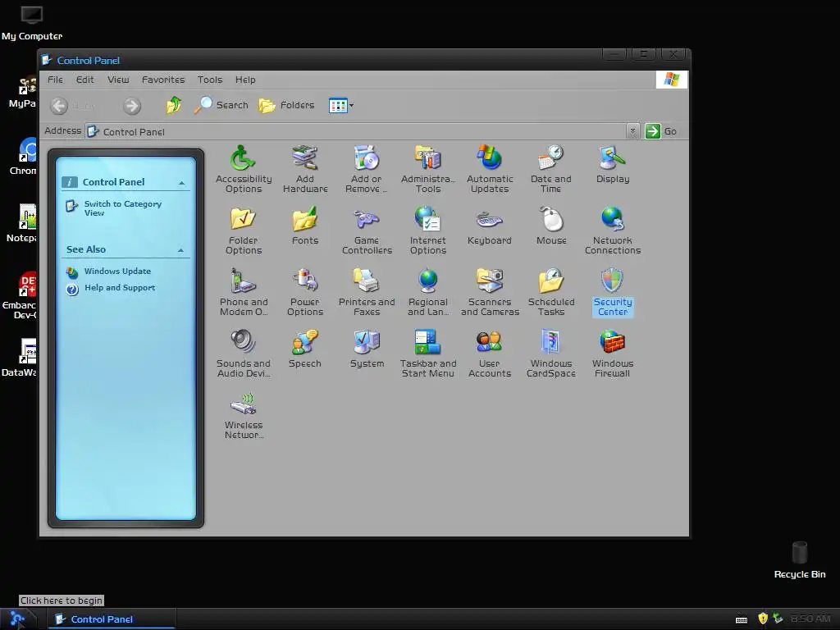The image size is (840, 630).
Task: Open Printers and Faxes
Action: (367, 291)
